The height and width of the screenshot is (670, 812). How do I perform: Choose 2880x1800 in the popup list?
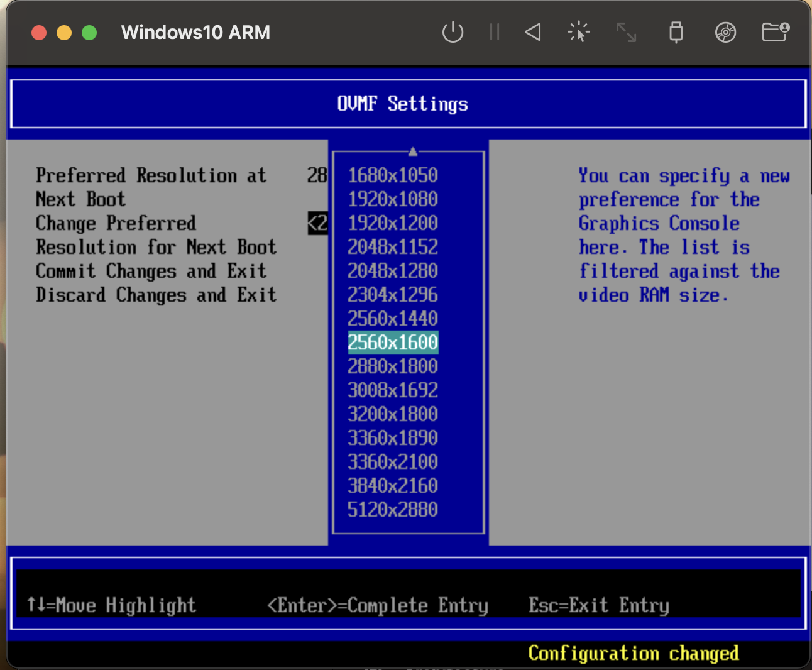coord(393,366)
